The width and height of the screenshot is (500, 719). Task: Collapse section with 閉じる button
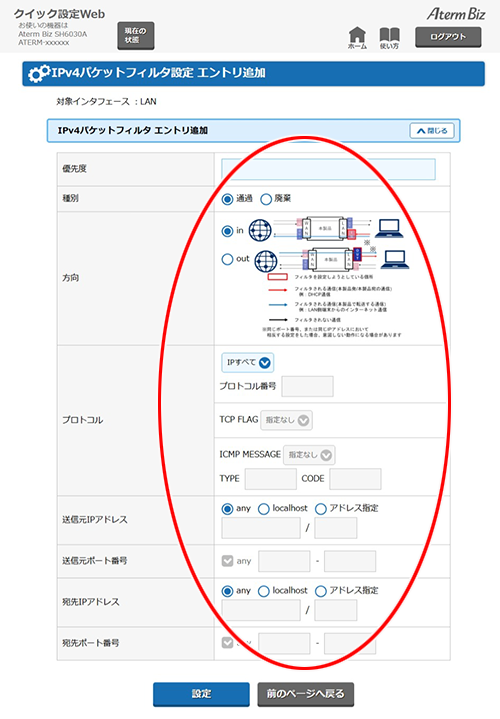(x=432, y=131)
